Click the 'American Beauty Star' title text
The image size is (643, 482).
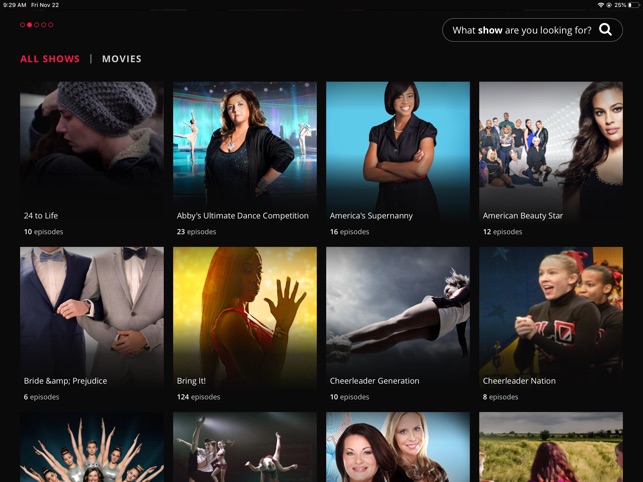(x=522, y=216)
